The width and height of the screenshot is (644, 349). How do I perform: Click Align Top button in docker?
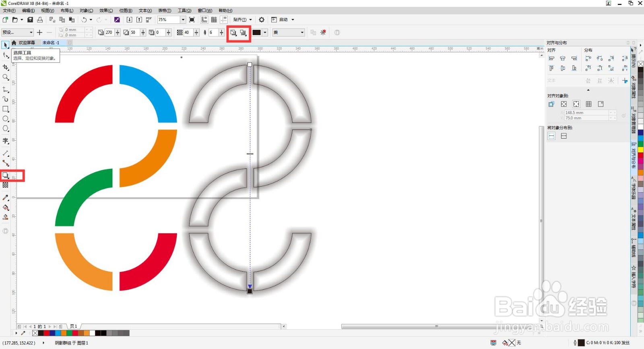551,68
